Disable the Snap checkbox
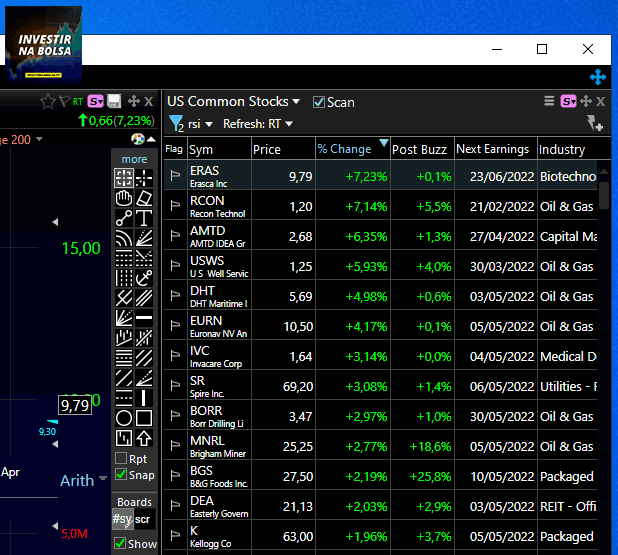Viewport: 618px width, 555px height. 121,474
